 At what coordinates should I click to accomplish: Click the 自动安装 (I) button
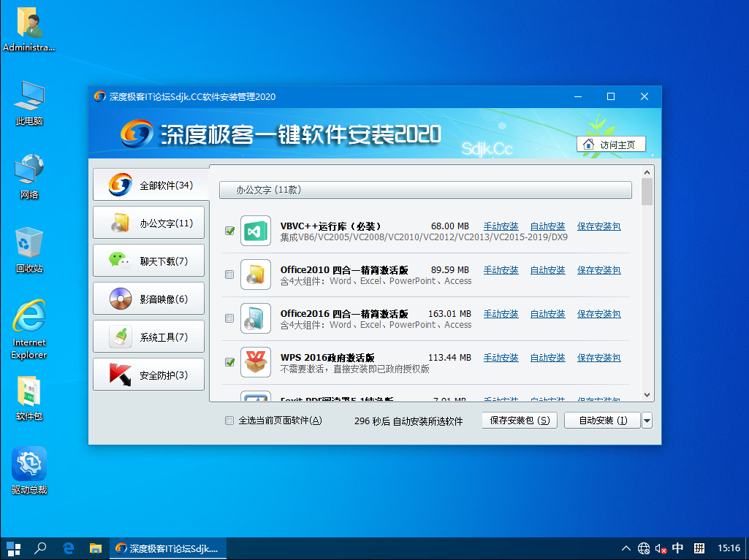[x=603, y=421]
